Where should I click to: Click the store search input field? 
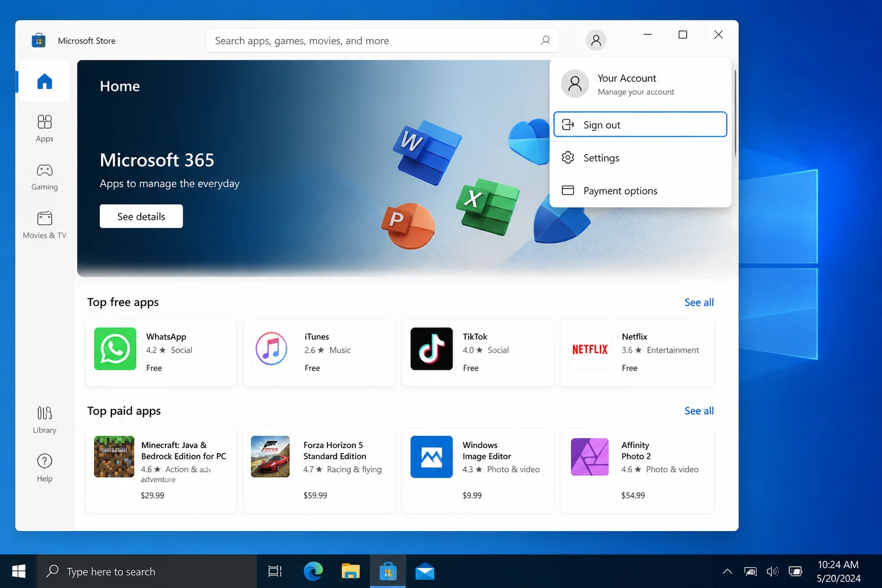(382, 40)
